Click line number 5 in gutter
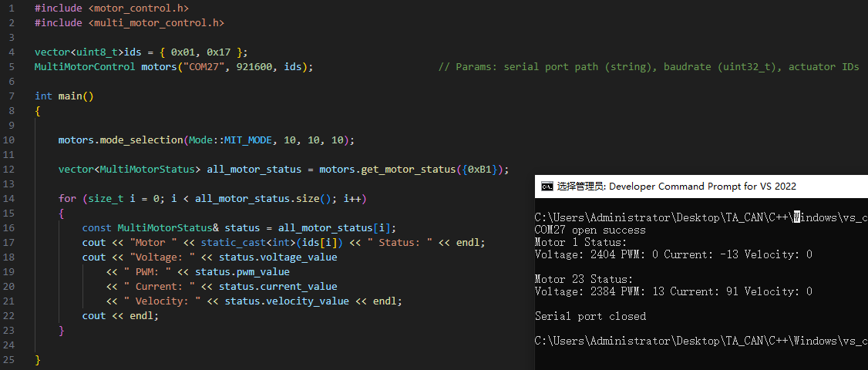The width and height of the screenshot is (868, 370). 12,67
